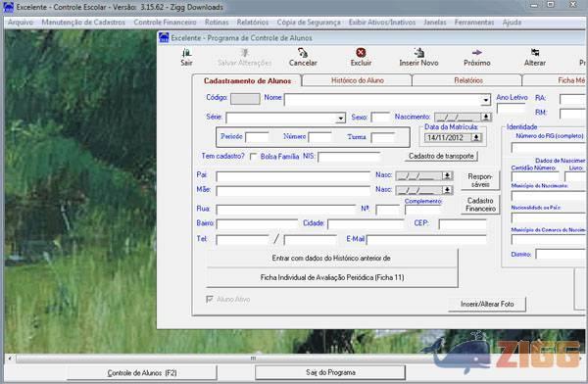Open the Pai Nasc date picker arrow

coord(447,175)
